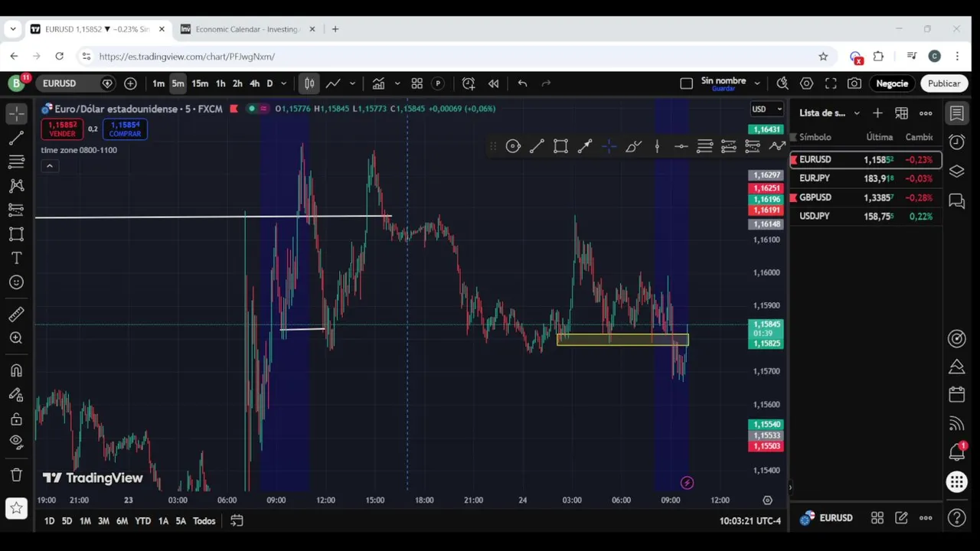Image resolution: width=980 pixels, height=551 pixels.
Task: Open the candlestick chart type selector
Action: pos(309,83)
